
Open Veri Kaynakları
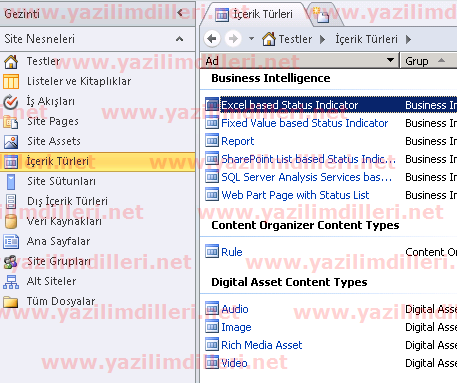click(x=64, y=221)
